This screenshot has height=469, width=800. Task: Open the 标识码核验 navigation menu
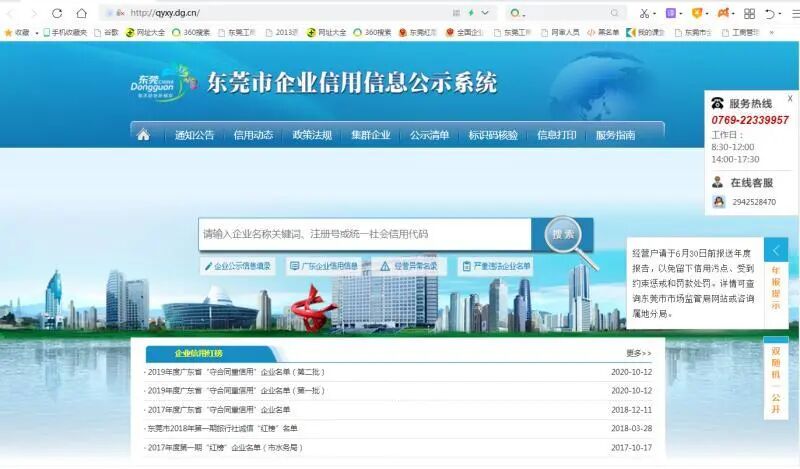pos(493,135)
